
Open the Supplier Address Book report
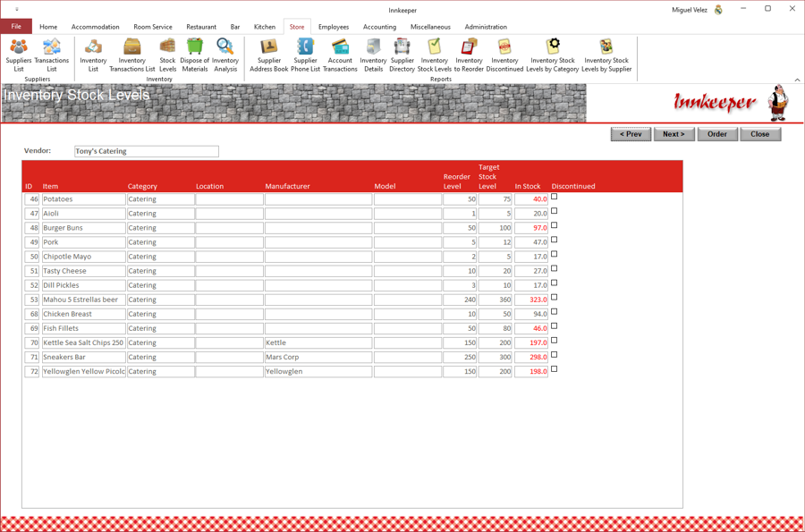tap(269, 55)
